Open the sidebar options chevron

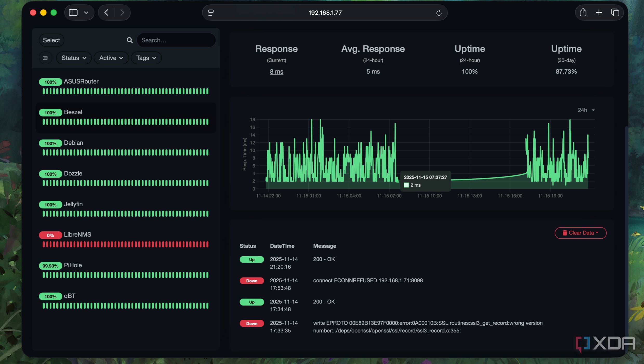pos(86,12)
